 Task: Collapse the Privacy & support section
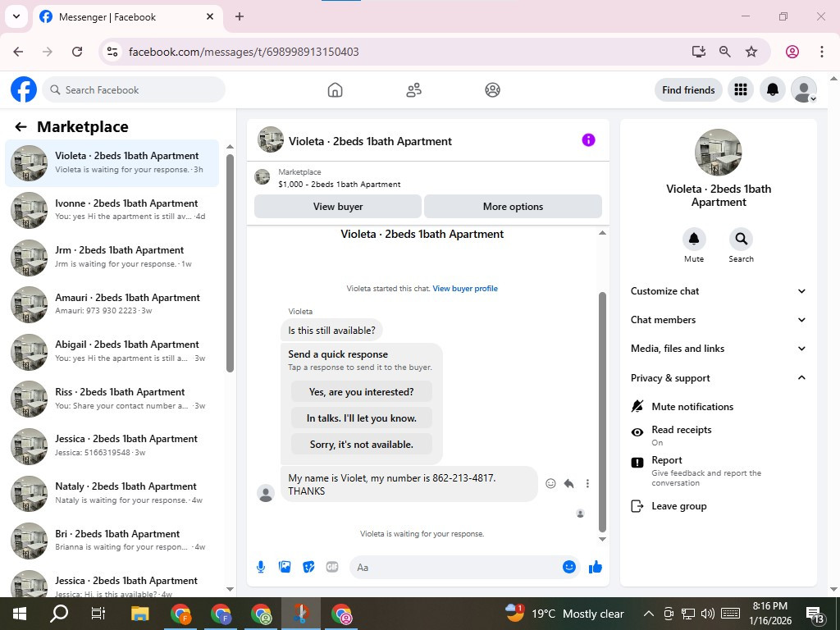click(x=719, y=377)
